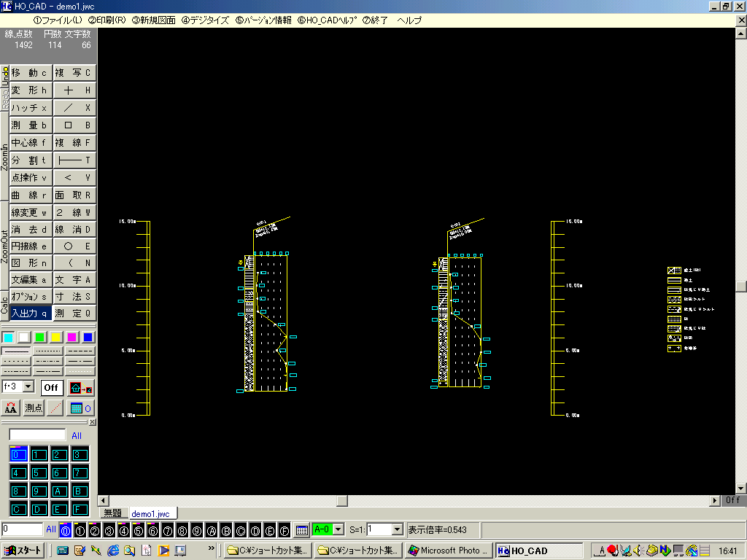Viewport: 747px width, 560px height.
Task: Launch Internet Explorer from quick launch
Action: coord(113,551)
